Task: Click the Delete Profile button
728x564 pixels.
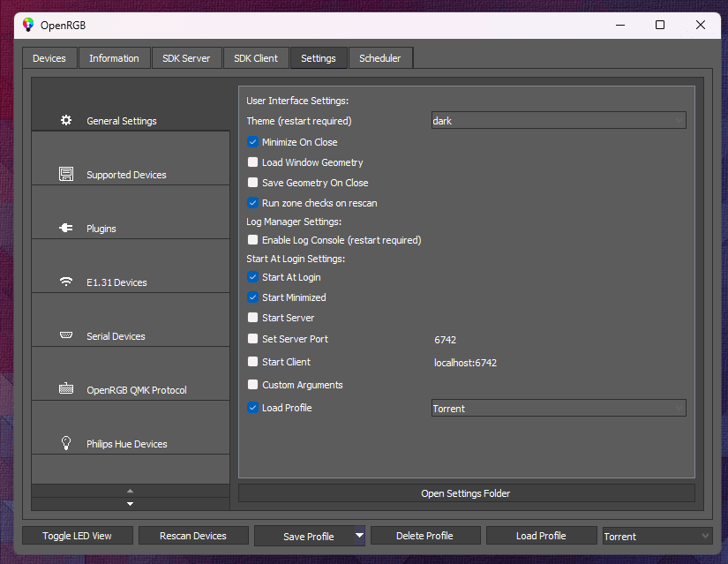Action: coord(425,536)
